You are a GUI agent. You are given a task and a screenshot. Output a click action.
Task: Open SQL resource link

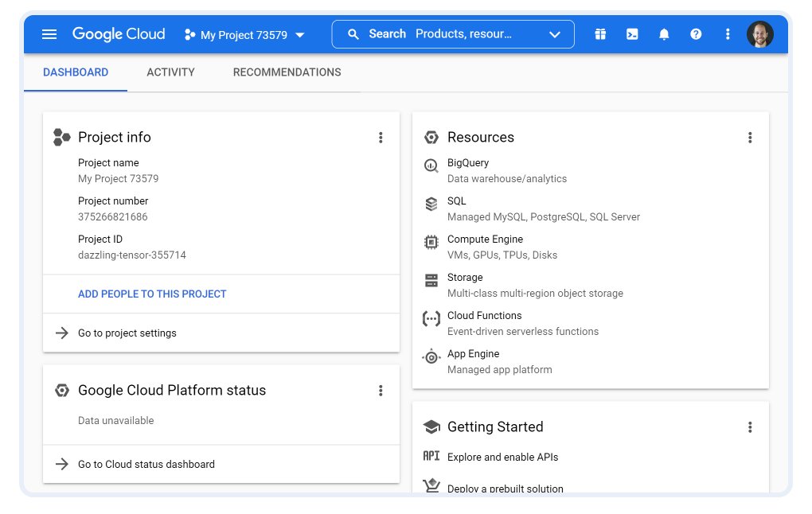click(x=457, y=201)
